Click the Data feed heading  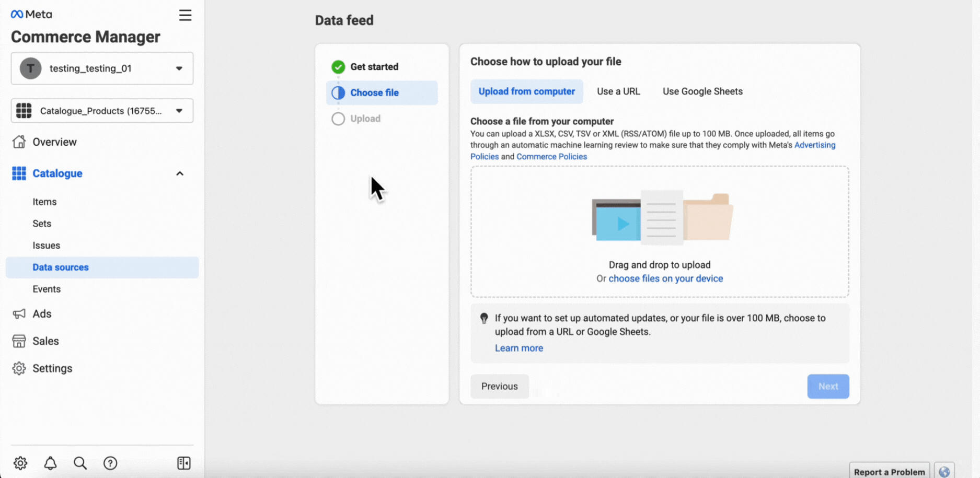tap(344, 20)
